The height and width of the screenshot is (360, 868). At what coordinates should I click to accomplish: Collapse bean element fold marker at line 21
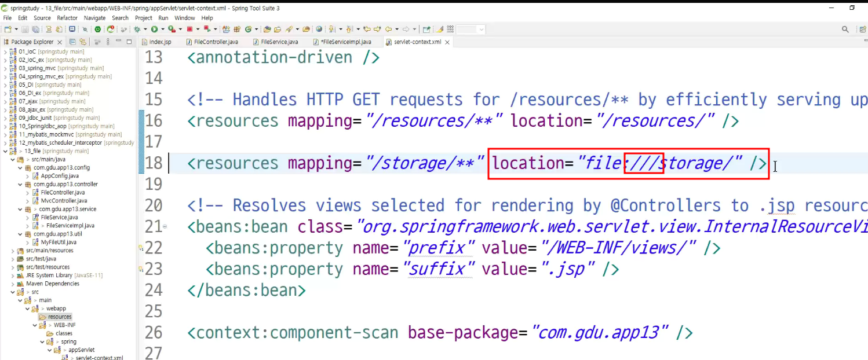165,226
